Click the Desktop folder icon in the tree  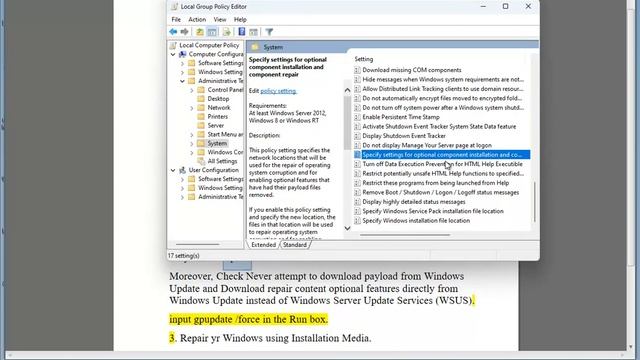click(201, 99)
